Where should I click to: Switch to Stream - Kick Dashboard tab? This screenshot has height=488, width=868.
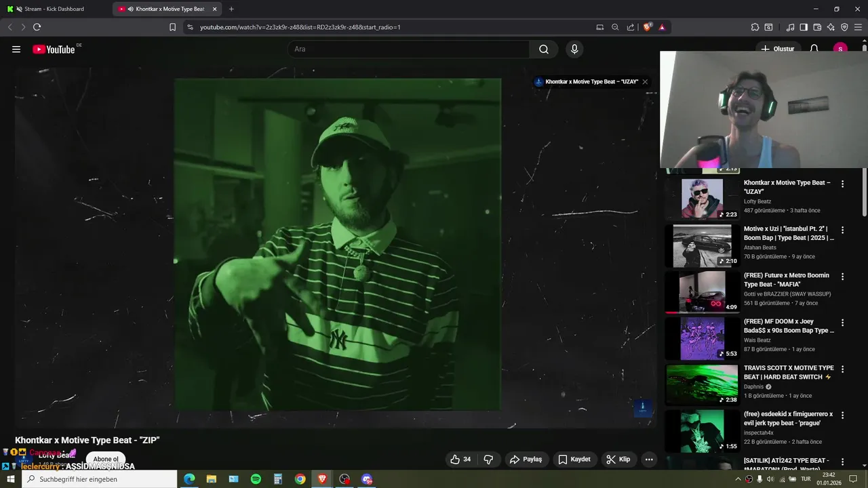(x=56, y=9)
